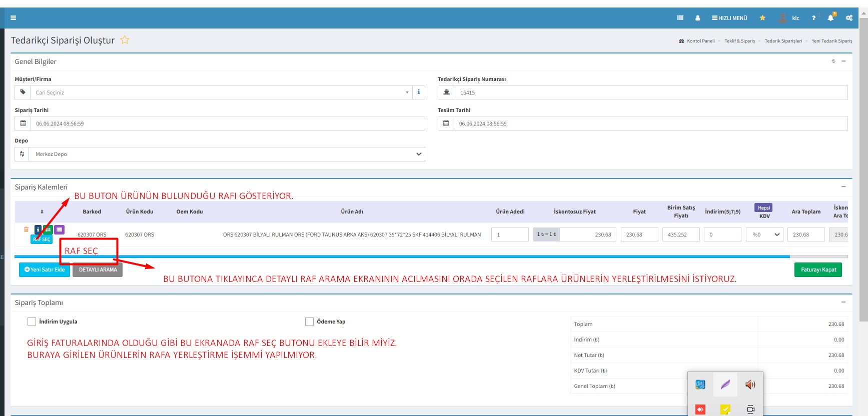Image resolution: width=868 pixels, height=416 pixels.
Task: Open the KDV %0 rate dropdown
Action: point(764,234)
